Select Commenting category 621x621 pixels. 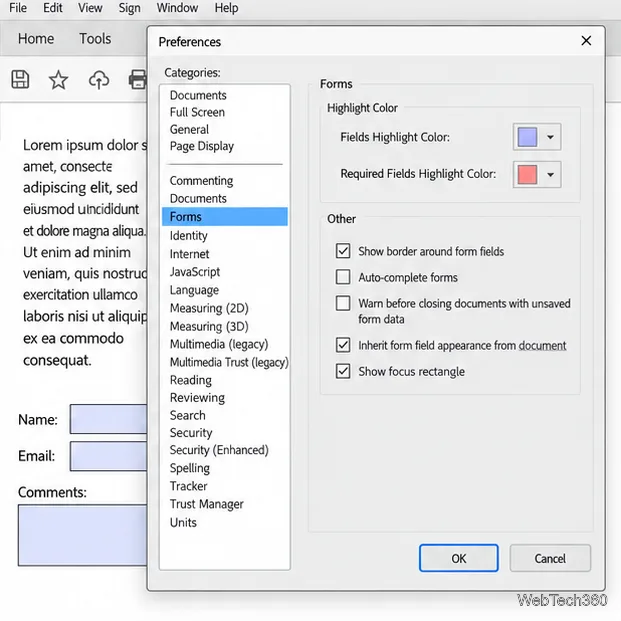point(201,181)
